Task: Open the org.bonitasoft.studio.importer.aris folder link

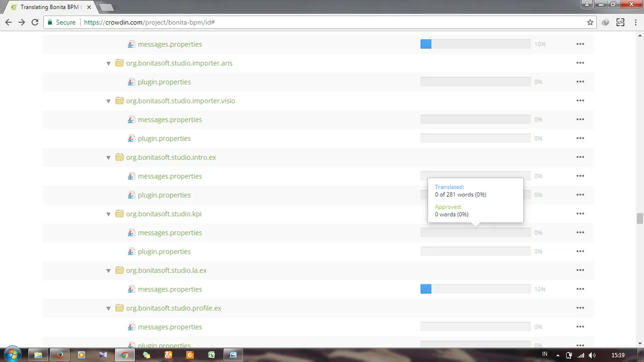Action: (x=179, y=63)
